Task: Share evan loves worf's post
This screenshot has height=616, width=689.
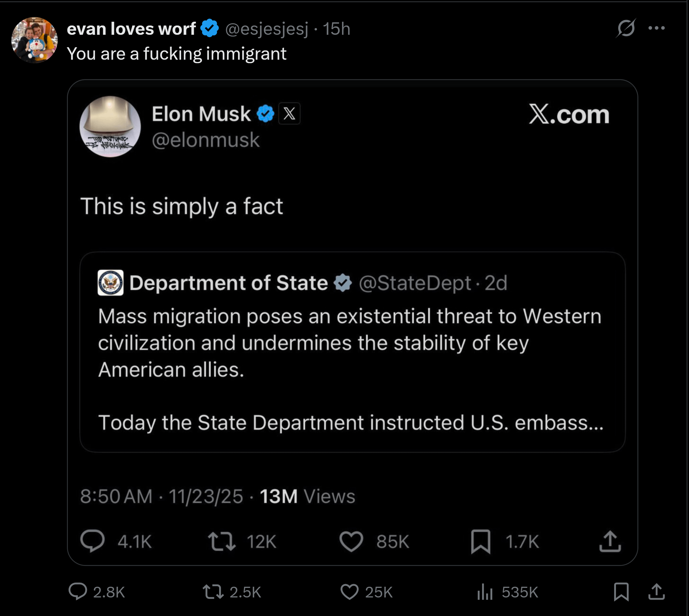Action: 657,592
